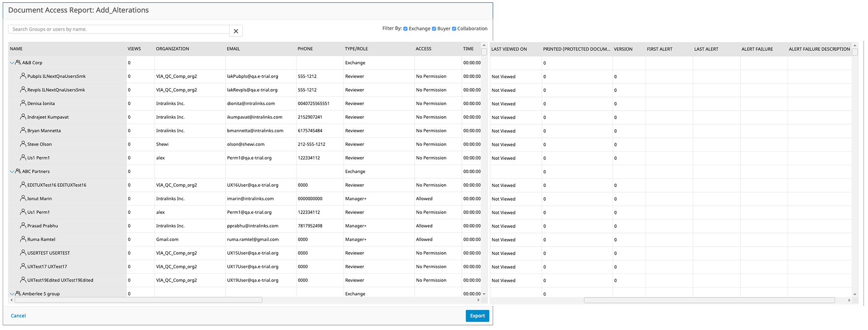The image size is (868, 330).
Task: Collapse the Amberlee S group row
Action: (x=12, y=294)
